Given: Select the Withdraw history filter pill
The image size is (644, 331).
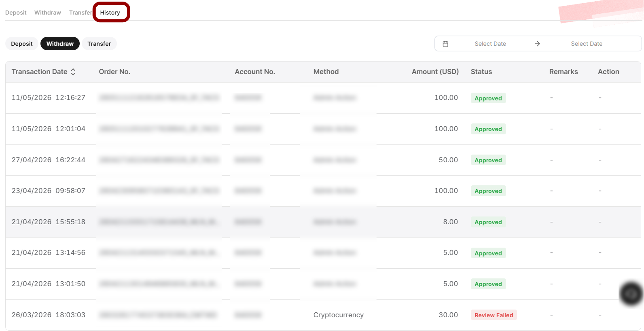Looking at the screenshot, I should tap(60, 44).
